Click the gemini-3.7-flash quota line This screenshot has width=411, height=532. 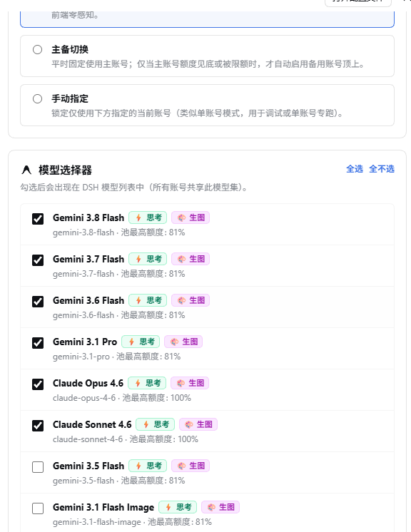click(118, 274)
